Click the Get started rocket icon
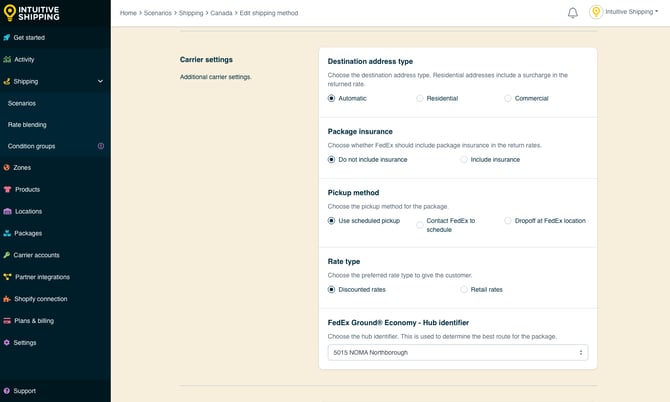The width and height of the screenshot is (670, 402). click(6, 38)
